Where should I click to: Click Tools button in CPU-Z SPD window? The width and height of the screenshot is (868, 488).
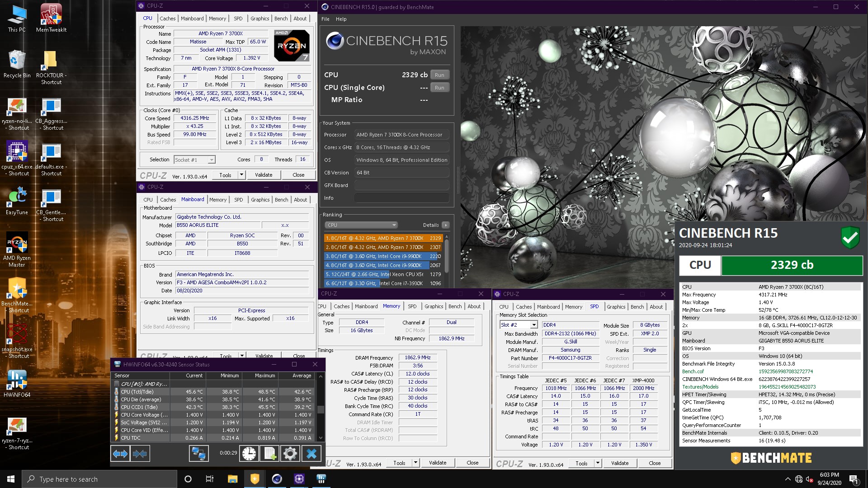[582, 463]
